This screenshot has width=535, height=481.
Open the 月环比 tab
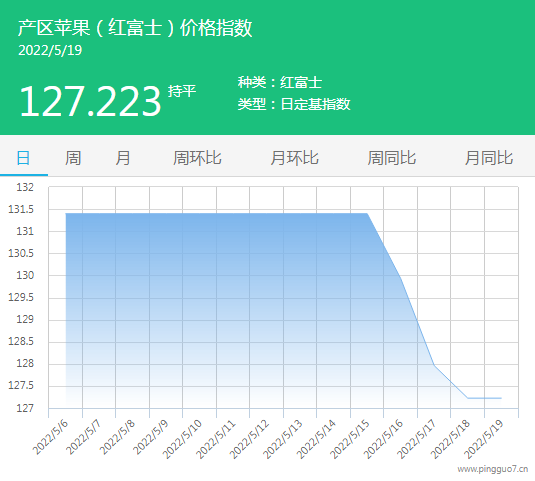click(294, 158)
